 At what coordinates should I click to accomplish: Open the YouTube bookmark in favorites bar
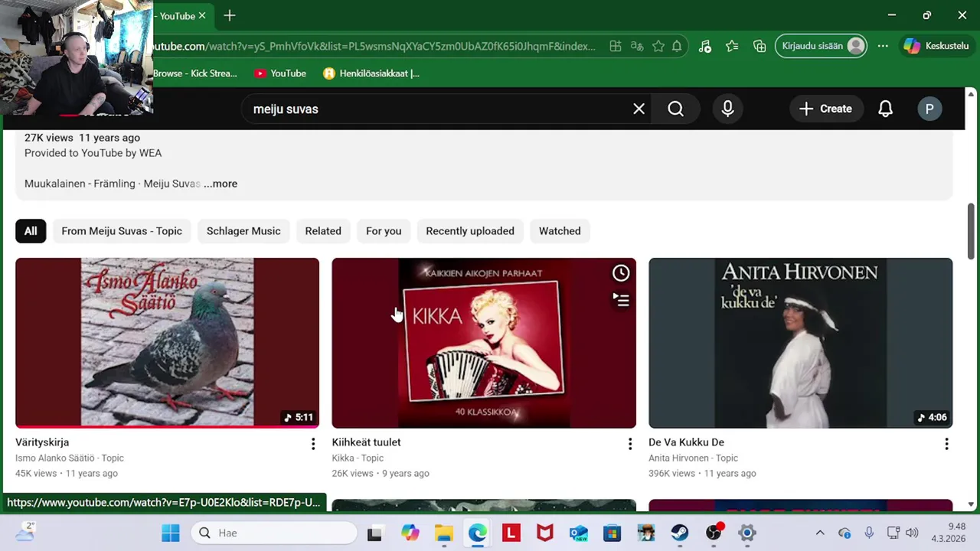tap(280, 73)
